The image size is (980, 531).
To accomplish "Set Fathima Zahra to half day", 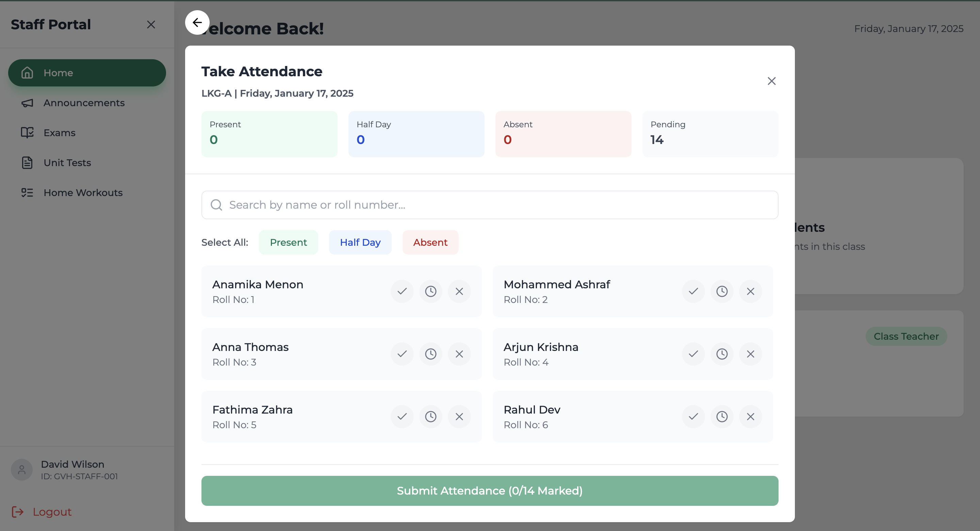I will (x=430, y=416).
